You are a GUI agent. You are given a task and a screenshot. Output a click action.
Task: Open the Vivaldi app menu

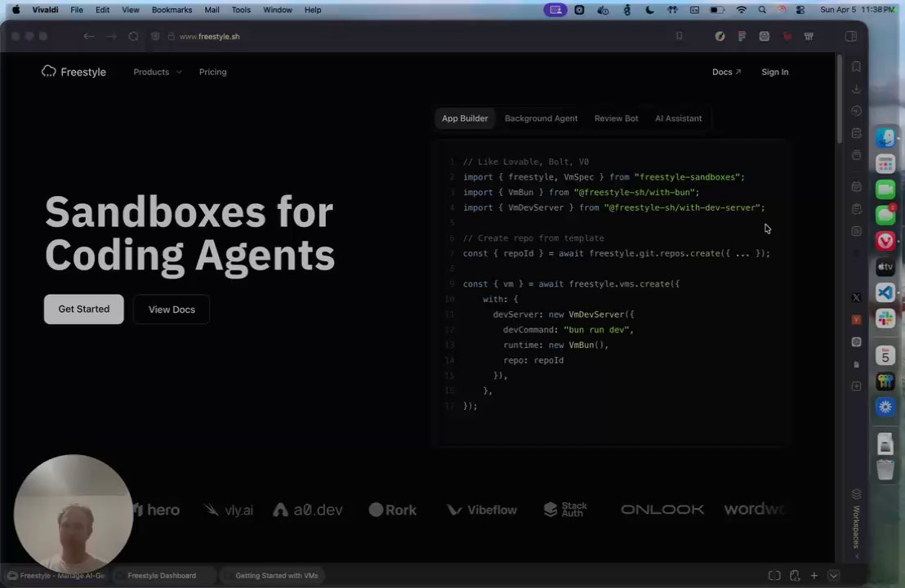[x=45, y=10]
